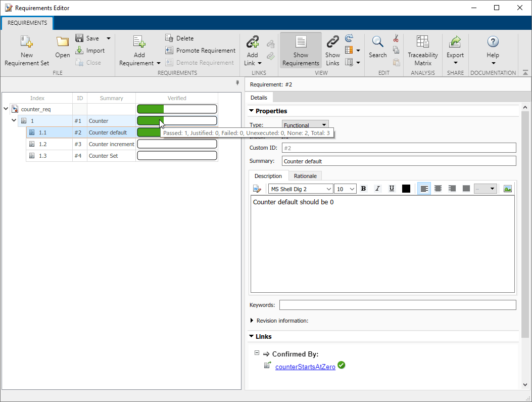Switch to the Rationale tab
This screenshot has width=532, height=402.
(x=305, y=175)
